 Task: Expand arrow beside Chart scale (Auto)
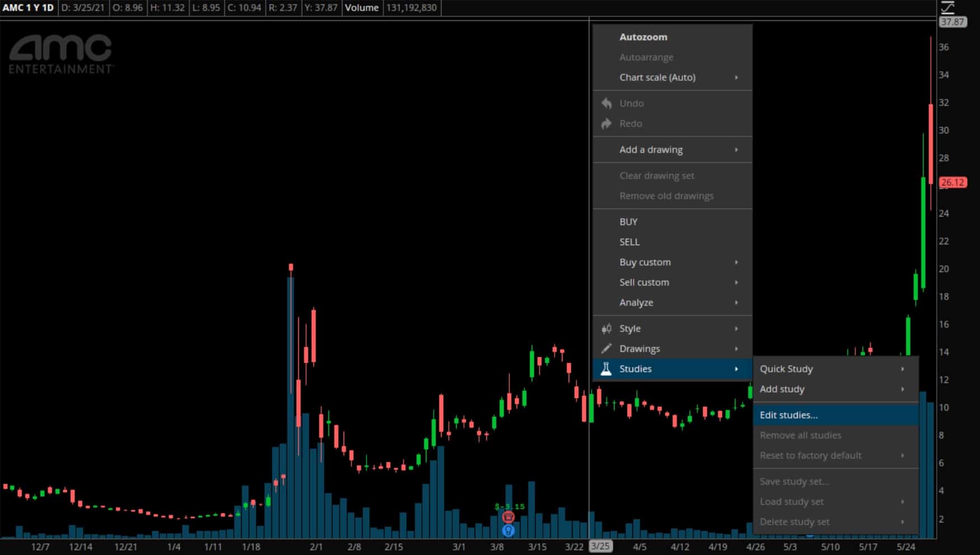click(737, 77)
